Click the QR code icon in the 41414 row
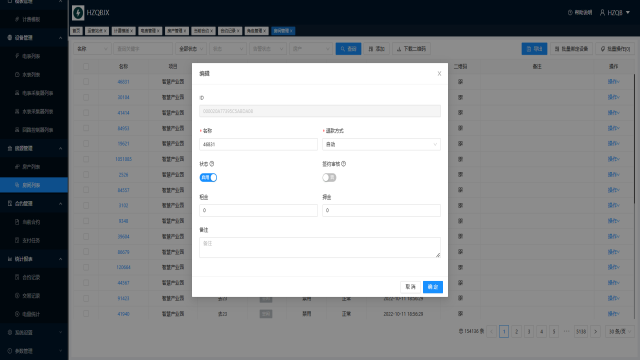This screenshot has width=640, height=360. 460,113
